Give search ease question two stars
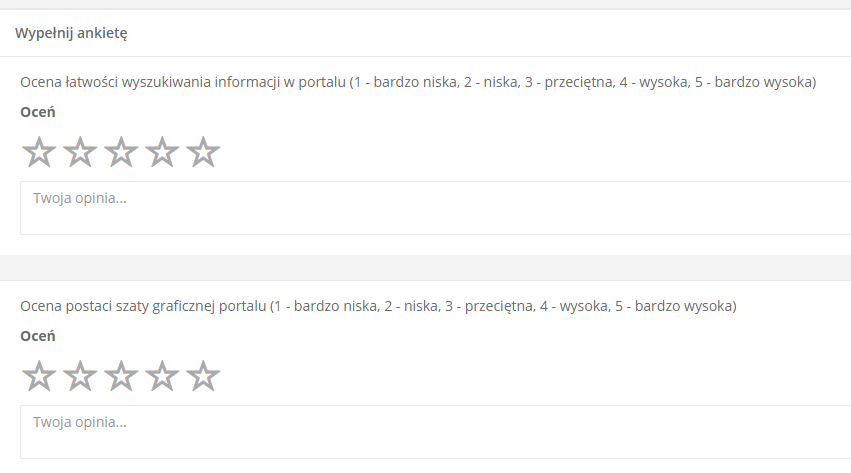The width and height of the screenshot is (851, 473). pyautogui.click(x=80, y=152)
